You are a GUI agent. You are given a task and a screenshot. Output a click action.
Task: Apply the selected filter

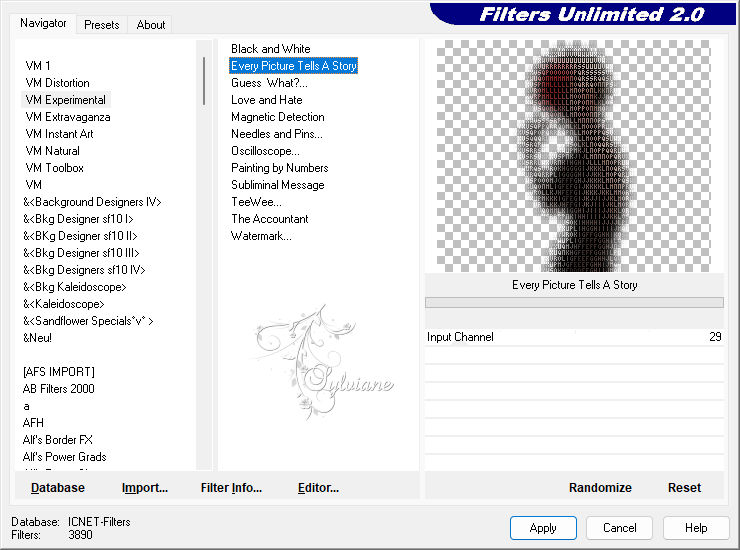[x=543, y=528]
